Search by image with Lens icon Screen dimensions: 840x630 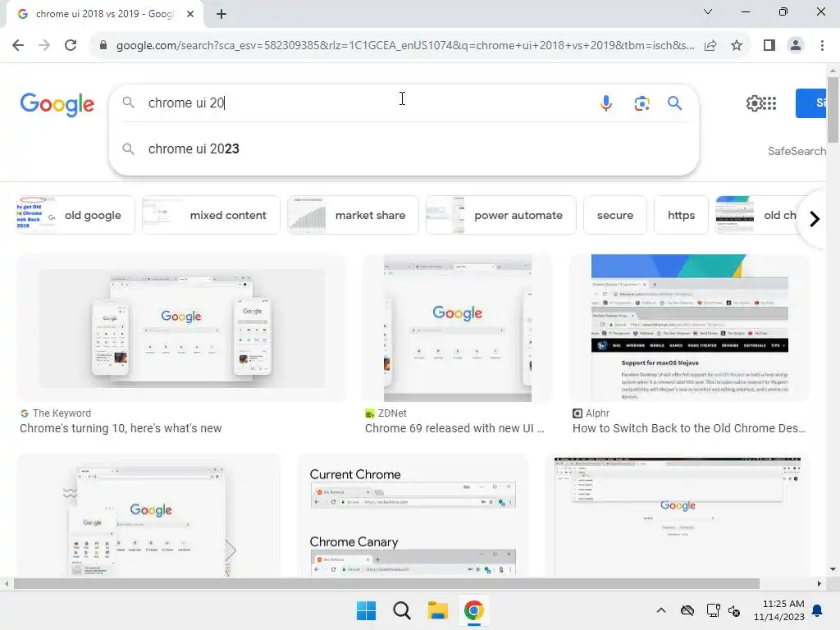(x=641, y=103)
